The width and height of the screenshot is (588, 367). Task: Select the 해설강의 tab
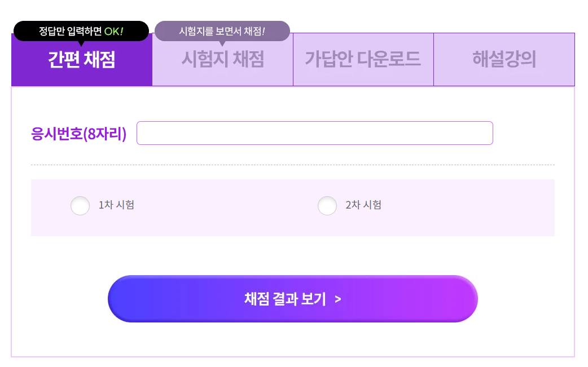click(504, 59)
